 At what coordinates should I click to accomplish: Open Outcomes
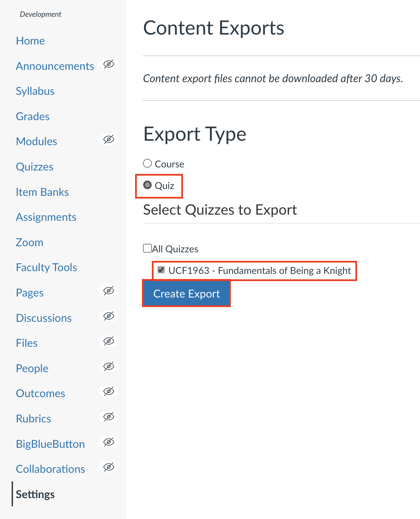click(40, 393)
